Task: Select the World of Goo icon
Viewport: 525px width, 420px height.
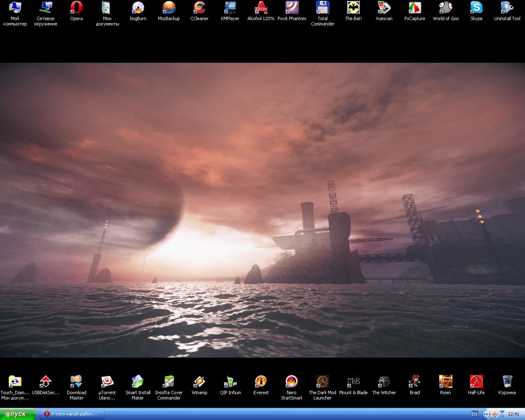Action: point(445,8)
